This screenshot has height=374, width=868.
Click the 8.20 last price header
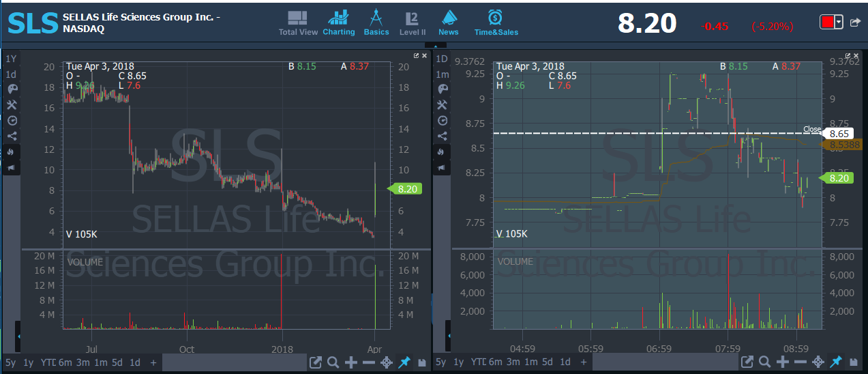click(x=647, y=24)
